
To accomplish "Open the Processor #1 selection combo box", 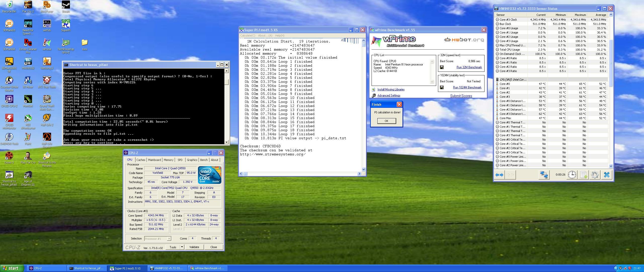I will point(158,239).
